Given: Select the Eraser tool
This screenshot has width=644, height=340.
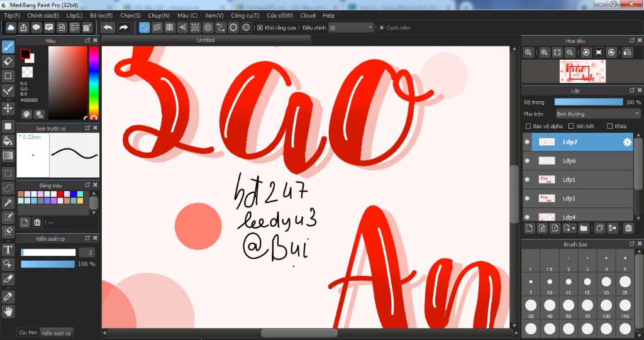Looking at the screenshot, I should tap(8, 61).
